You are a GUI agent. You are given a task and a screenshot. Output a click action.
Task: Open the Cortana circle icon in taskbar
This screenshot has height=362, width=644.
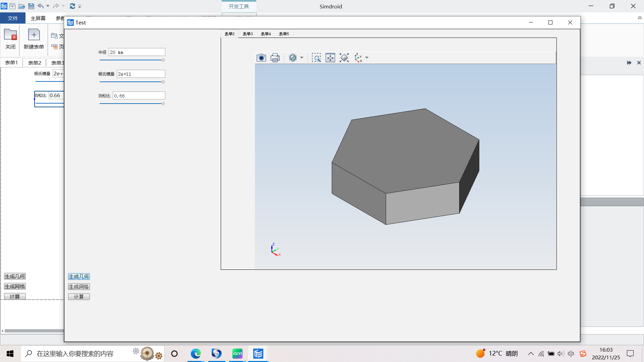(x=174, y=354)
